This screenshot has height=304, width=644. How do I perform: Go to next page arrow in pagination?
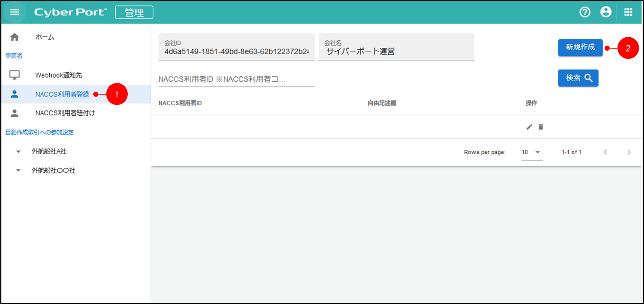click(x=629, y=152)
